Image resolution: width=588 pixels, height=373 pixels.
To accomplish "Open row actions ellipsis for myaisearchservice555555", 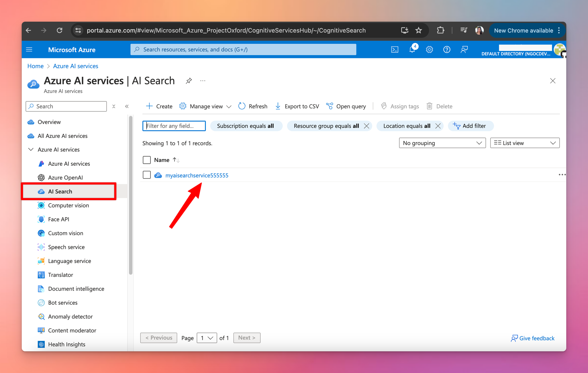I will [x=562, y=175].
